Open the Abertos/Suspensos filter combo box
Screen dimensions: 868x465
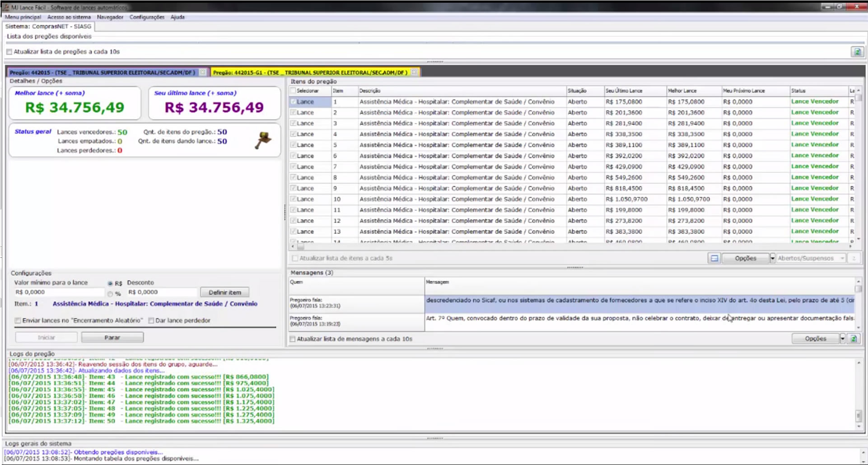[x=810, y=258]
